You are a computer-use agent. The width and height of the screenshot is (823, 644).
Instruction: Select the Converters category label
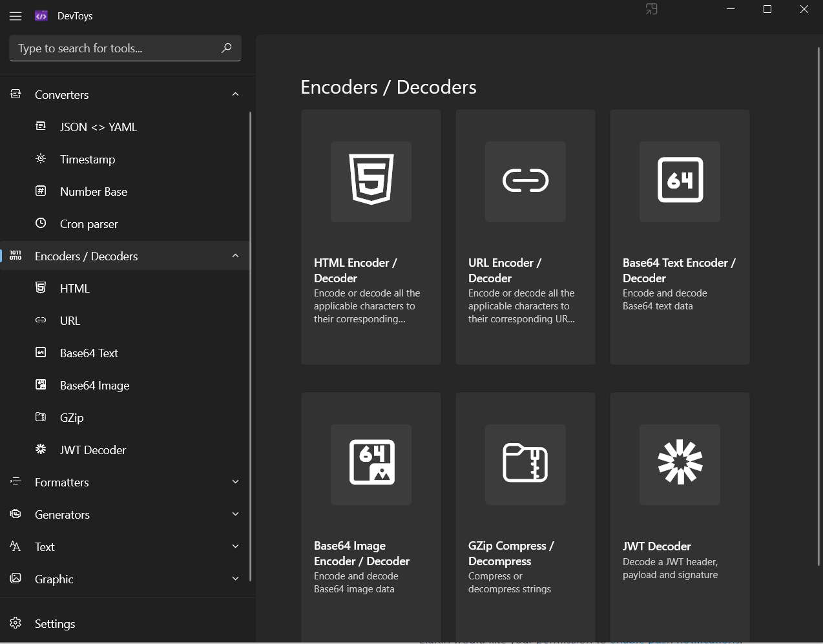click(62, 95)
